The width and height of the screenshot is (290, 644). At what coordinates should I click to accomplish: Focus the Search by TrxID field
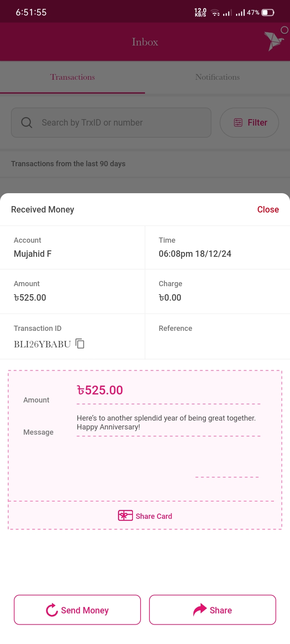click(117, 122)
